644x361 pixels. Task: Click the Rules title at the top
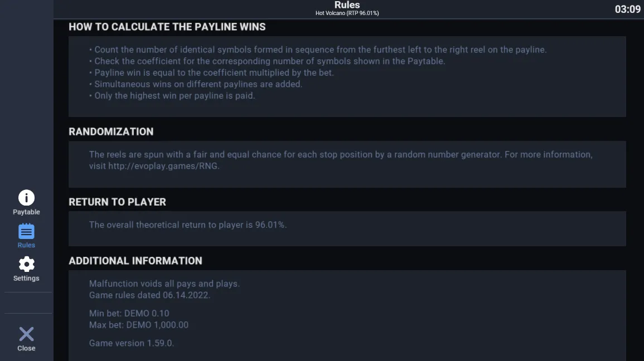(347, 5)
